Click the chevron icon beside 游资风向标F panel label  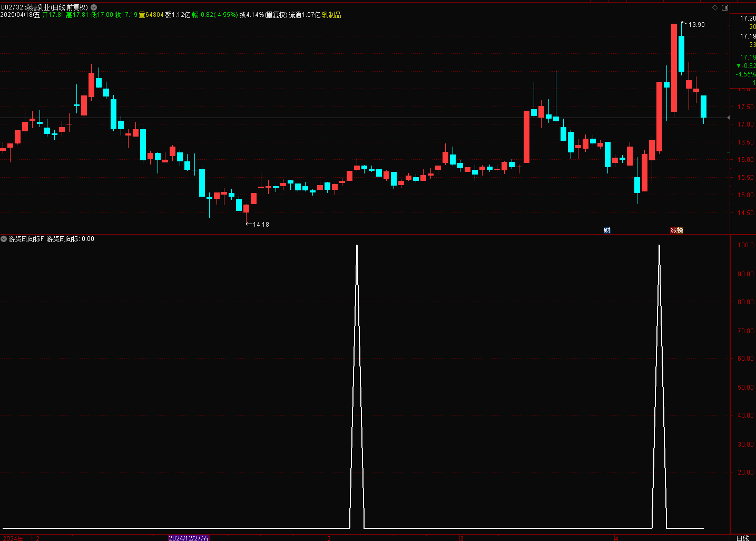point(4,239)
